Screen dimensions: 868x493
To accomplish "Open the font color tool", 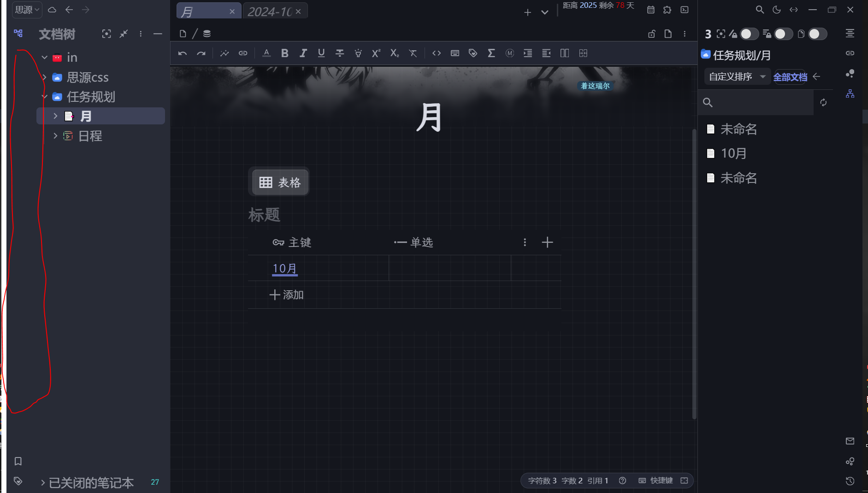I will pos(266,53).
